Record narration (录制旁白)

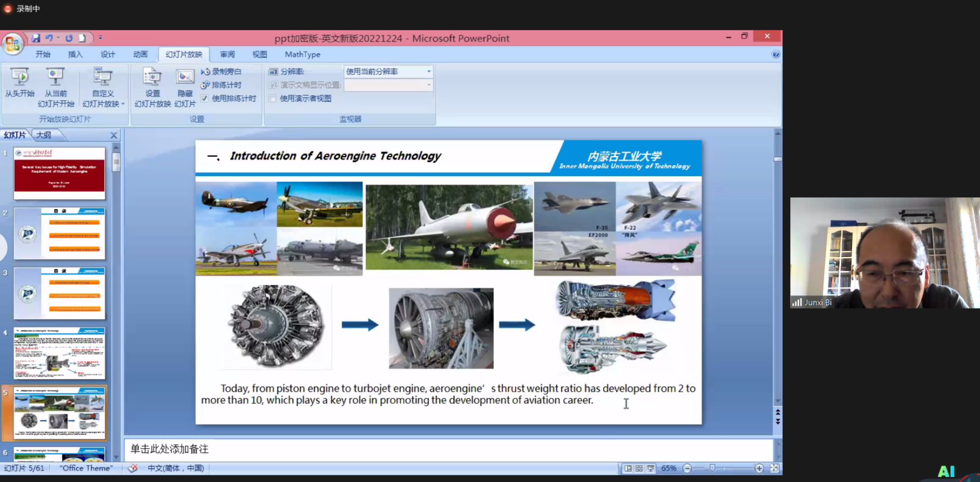(221, 71)
